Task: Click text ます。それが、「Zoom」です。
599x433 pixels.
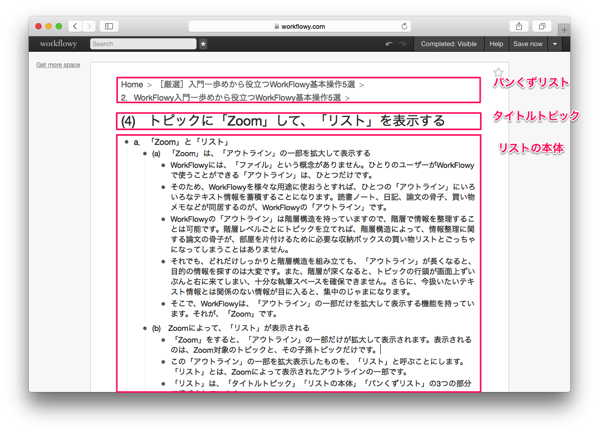Action: pos(224,314)
